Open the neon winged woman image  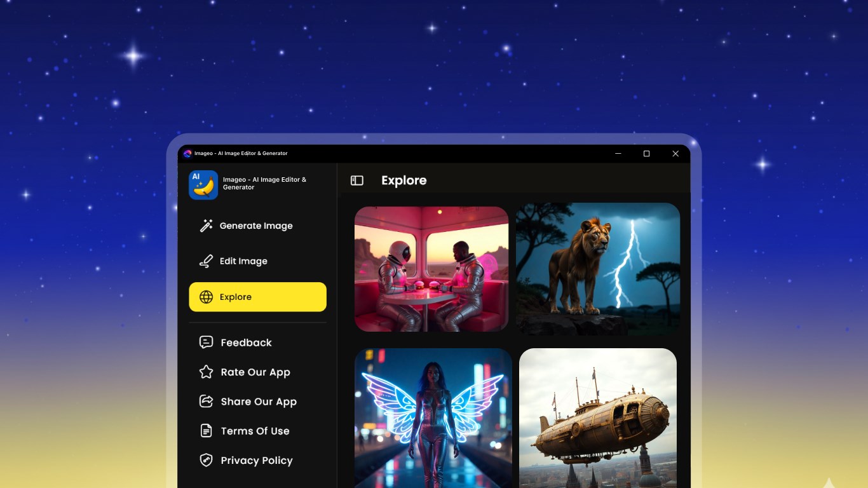[433, 418]
